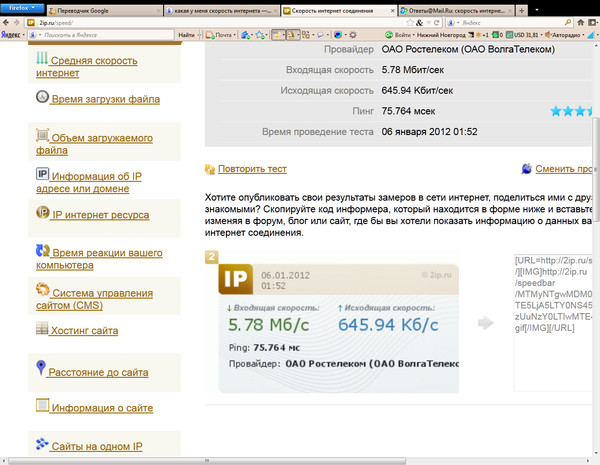Click the chat bubble toolbar icon
The width and height of the screenshot is (600, 465).
point(320,35)
